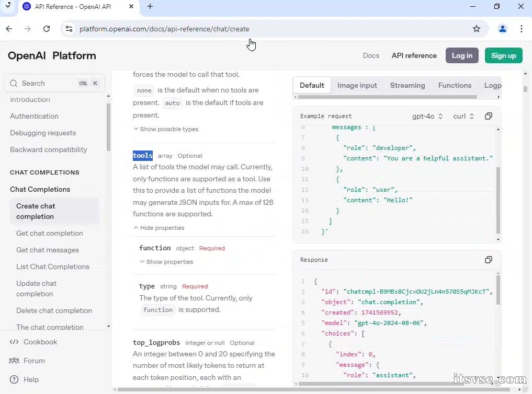Click the type string parameter name
Screen dimensions: 532x394
(147, 286)
